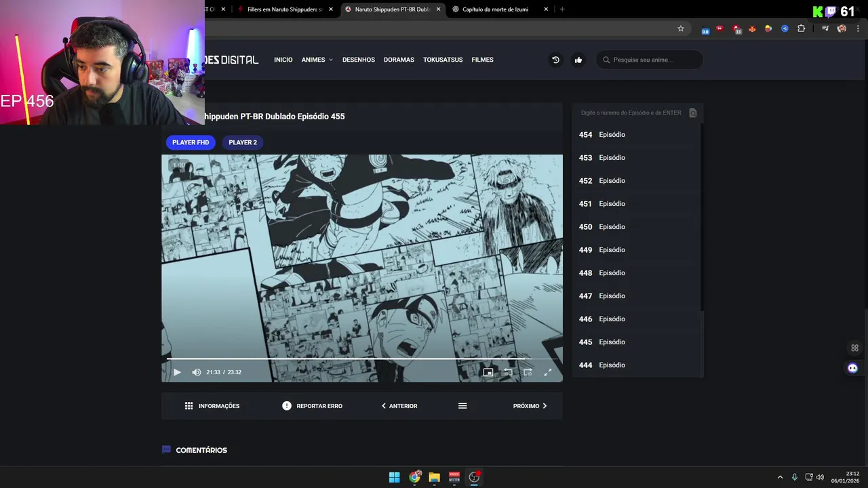Switch to PLAYER 2 source

243,142
